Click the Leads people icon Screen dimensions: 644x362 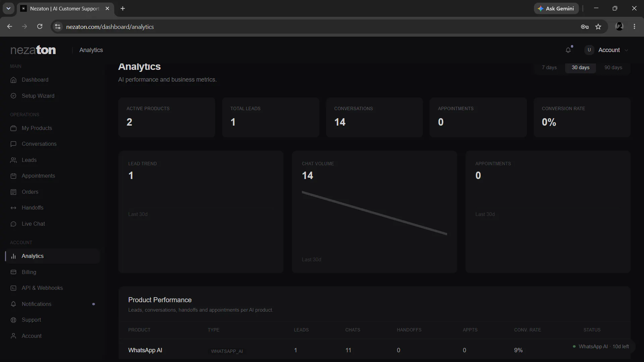click(x=13, y=160)
